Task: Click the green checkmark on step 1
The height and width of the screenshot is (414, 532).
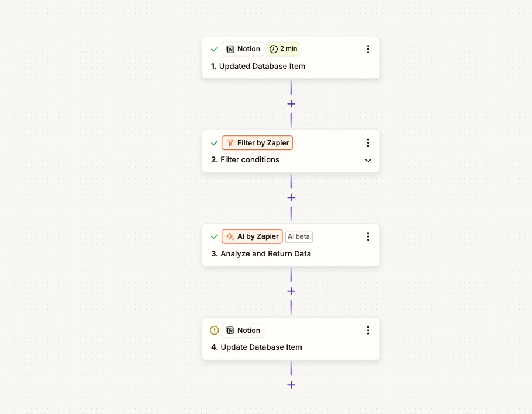Action: [x=215, y=49]
